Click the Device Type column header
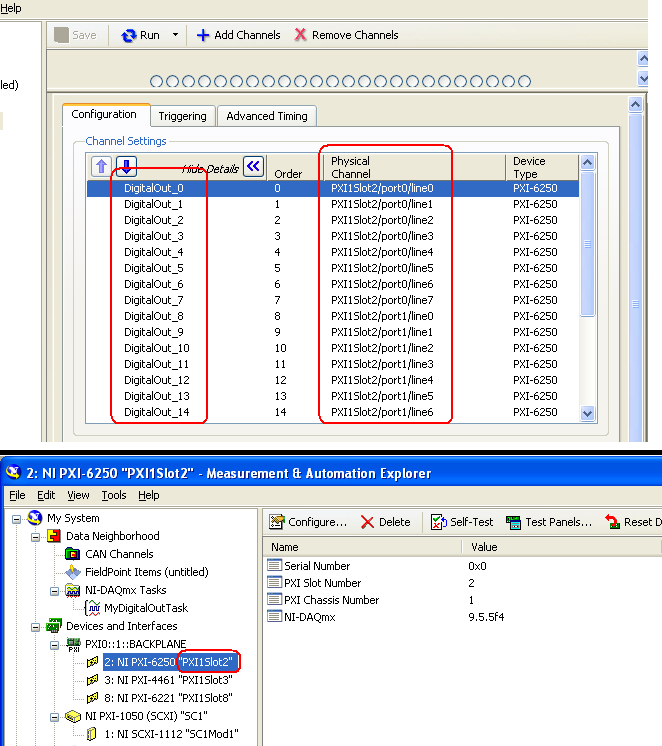 542,167
